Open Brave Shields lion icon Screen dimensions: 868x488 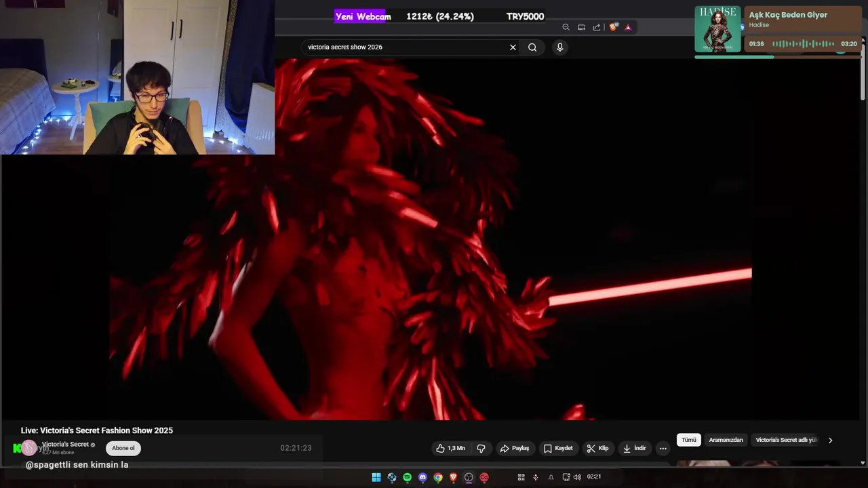click(x=614, y=27)
